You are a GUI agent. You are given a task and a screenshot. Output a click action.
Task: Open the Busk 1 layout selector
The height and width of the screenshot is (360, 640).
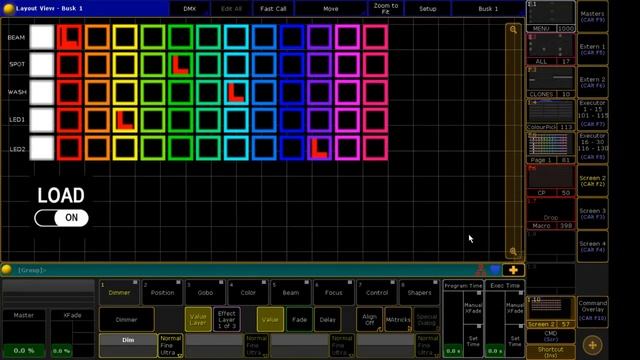click(488, 9)
